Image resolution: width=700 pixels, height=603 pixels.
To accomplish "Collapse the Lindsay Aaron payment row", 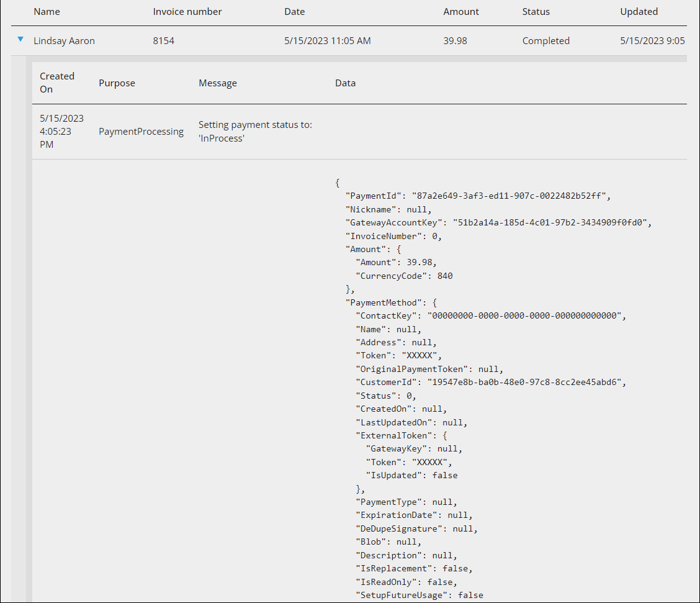I will (x=20, y=40).
